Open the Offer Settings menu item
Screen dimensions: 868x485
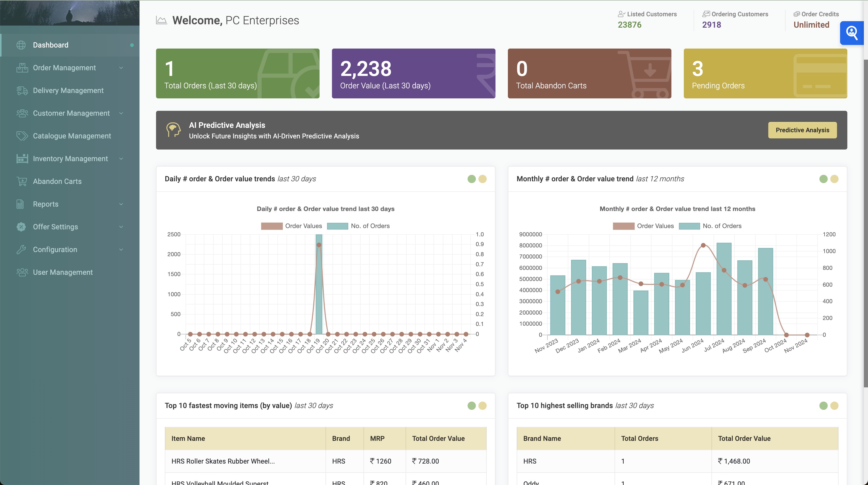(x=55, y=227)
